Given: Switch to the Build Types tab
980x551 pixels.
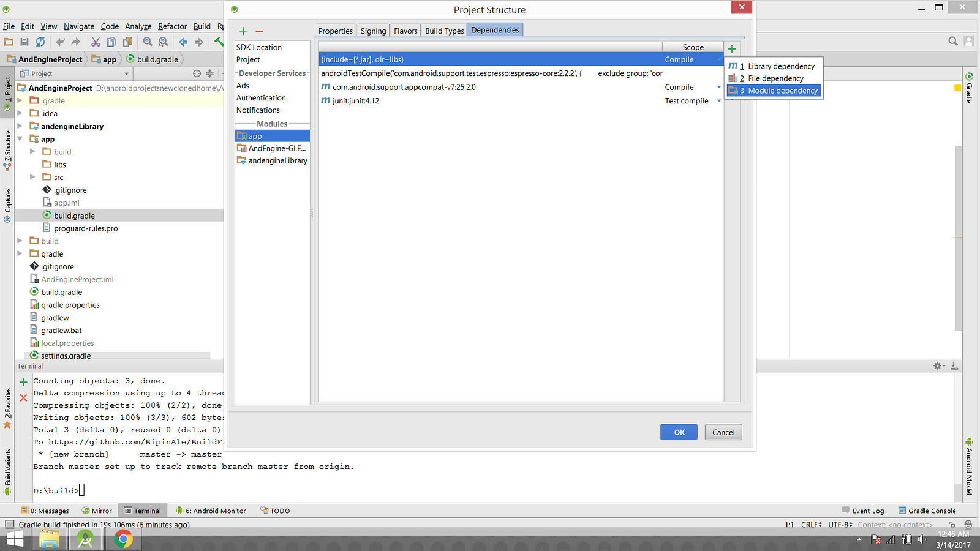Looking at the screenshot, I should click(x=445, y=31).
